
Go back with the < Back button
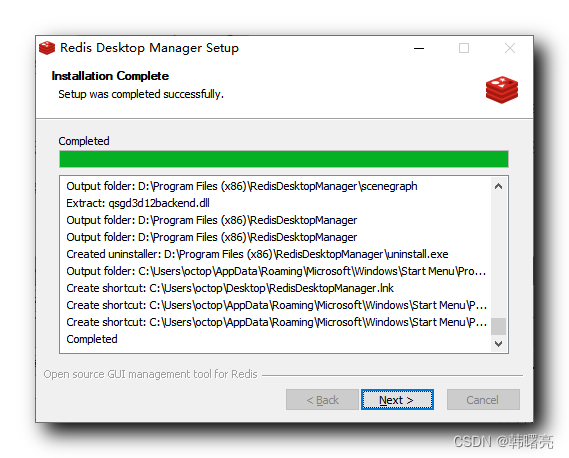point(322,400)
